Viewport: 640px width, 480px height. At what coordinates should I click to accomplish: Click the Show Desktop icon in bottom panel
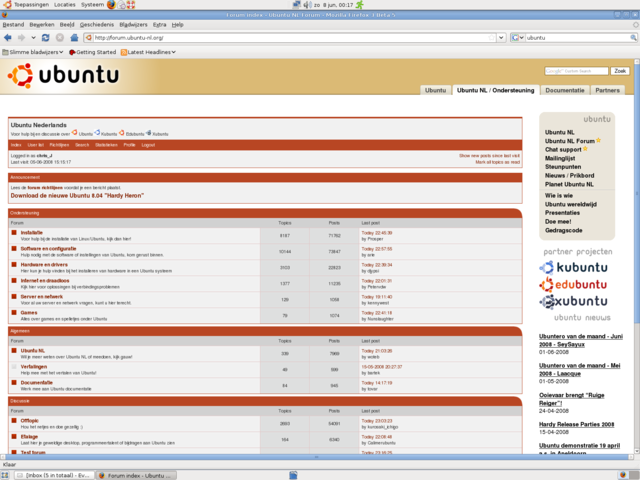pyautogui.click(x=4, y=475)
